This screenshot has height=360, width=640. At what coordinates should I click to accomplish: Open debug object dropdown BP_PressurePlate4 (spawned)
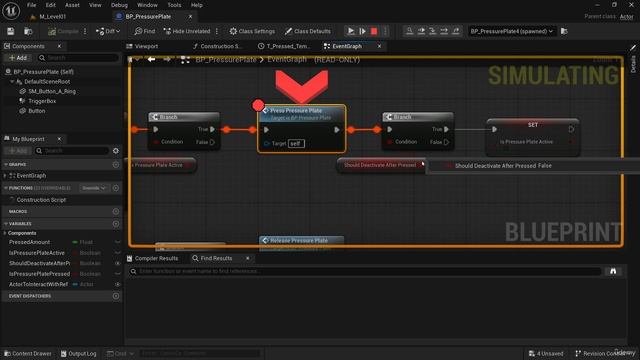click(511, 31)
